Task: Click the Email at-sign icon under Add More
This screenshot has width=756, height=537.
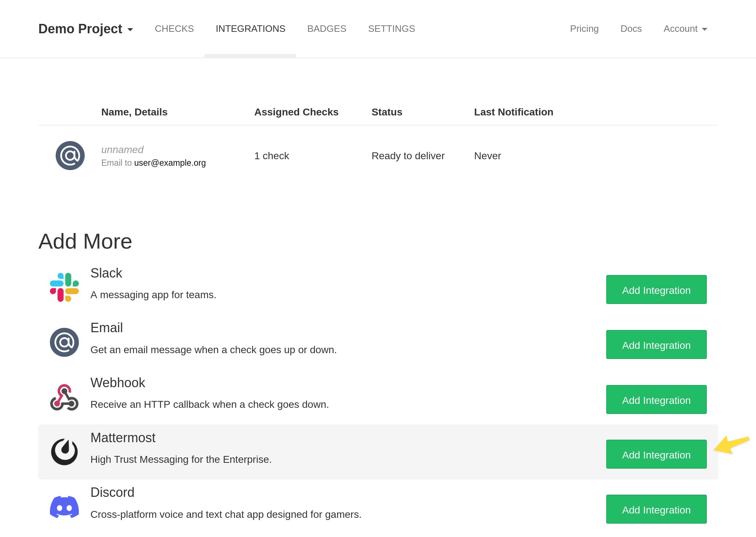Action: 64,342
